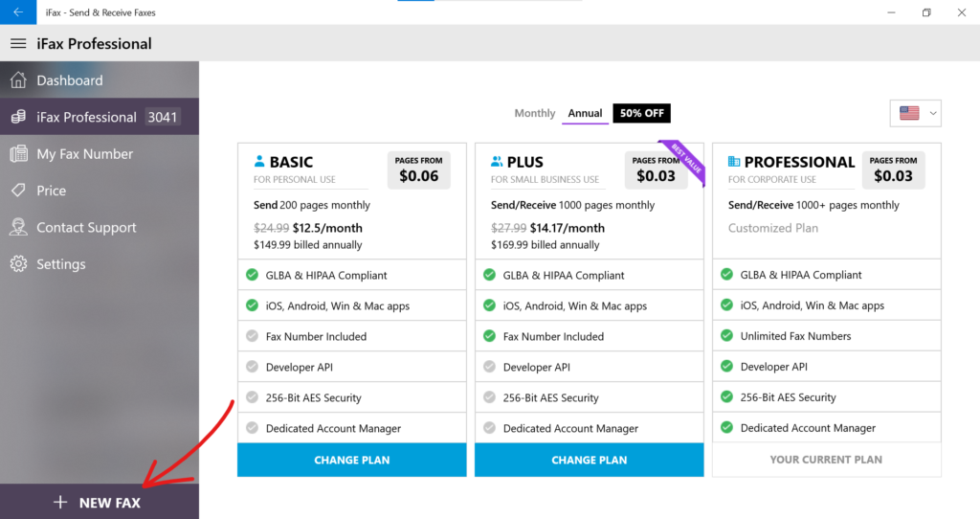Click BASIC's green iOS, Android apps checkmark

click(252, 305)
